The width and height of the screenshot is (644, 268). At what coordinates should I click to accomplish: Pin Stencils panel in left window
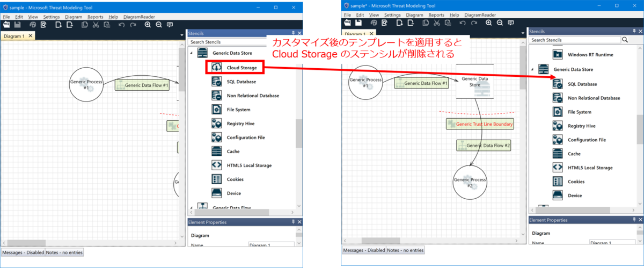[293, 33]
